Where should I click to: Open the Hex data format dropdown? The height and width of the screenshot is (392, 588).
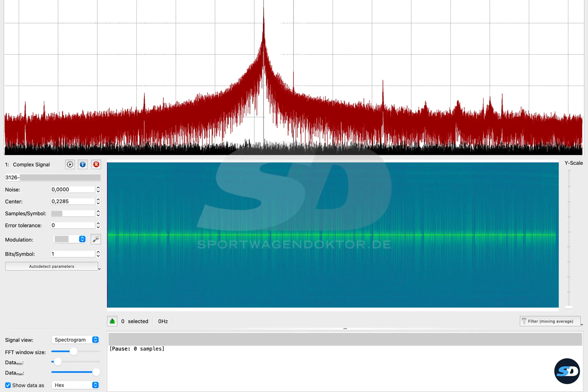(76, 385)
